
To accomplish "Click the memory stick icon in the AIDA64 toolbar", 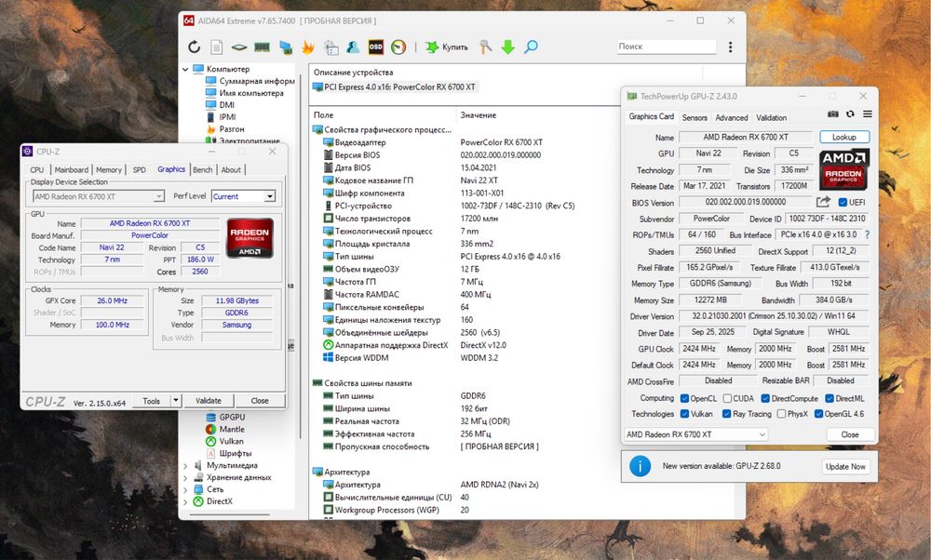I will pos(262,47).
